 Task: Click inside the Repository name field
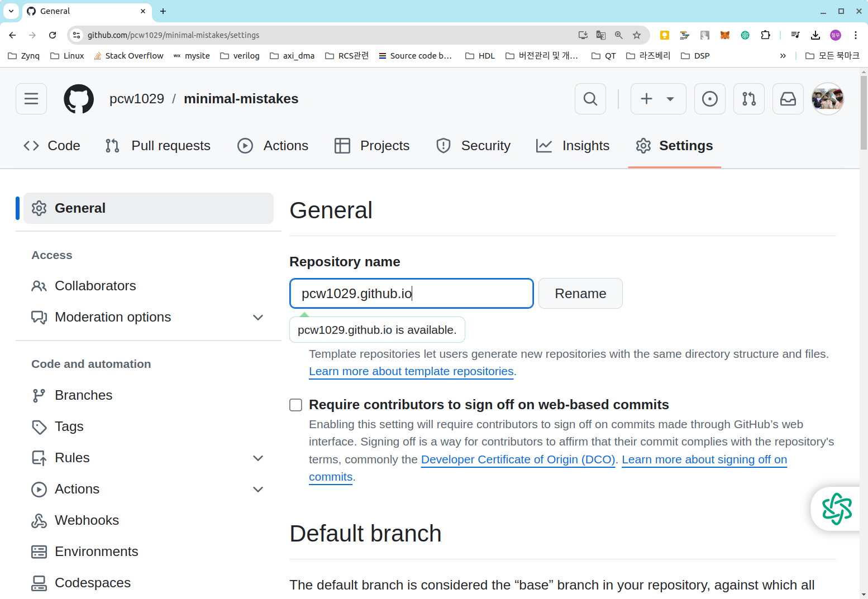pos(411,293)
